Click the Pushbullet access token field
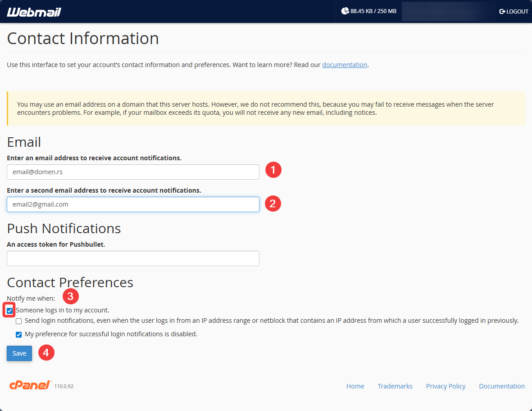Screen dimensions: 532x411 pos(133,258)
